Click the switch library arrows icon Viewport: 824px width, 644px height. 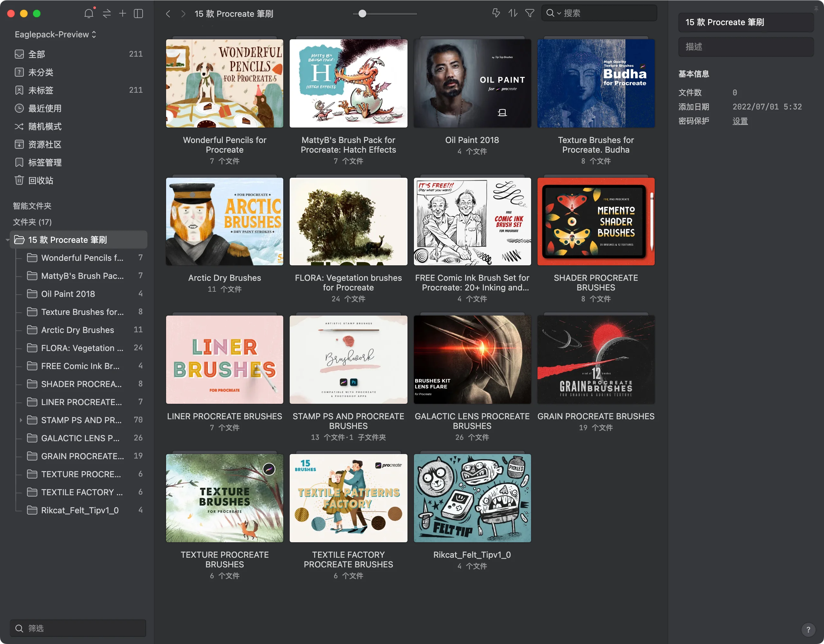point(107,14)
